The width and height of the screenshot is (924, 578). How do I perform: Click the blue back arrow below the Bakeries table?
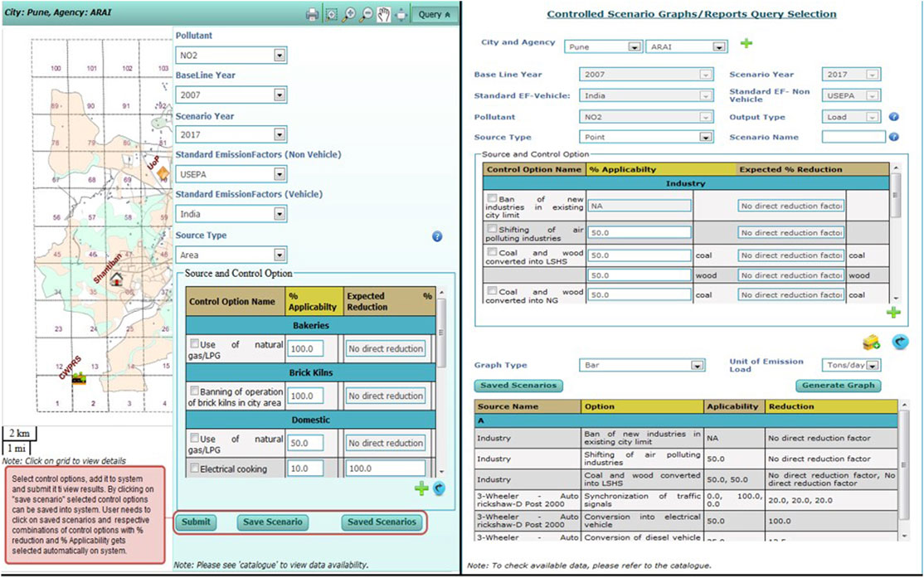click(x=439, y=488)
